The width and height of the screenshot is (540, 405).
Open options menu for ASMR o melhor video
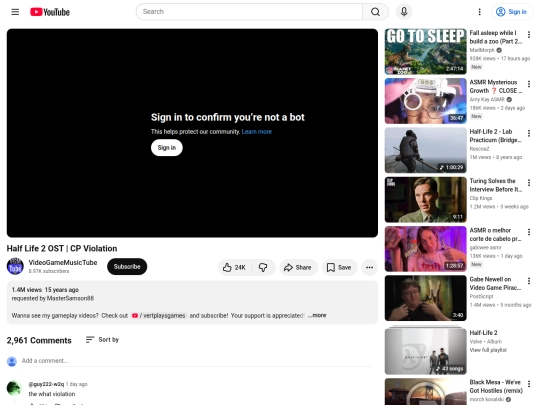pyautogui.click(x=529, y=232)
